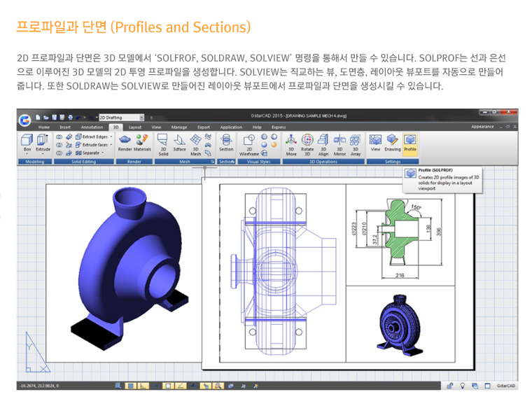Screen dimensions: 532x406
Task: Open the Layout ribbon tab
Action: coord(134,127)
